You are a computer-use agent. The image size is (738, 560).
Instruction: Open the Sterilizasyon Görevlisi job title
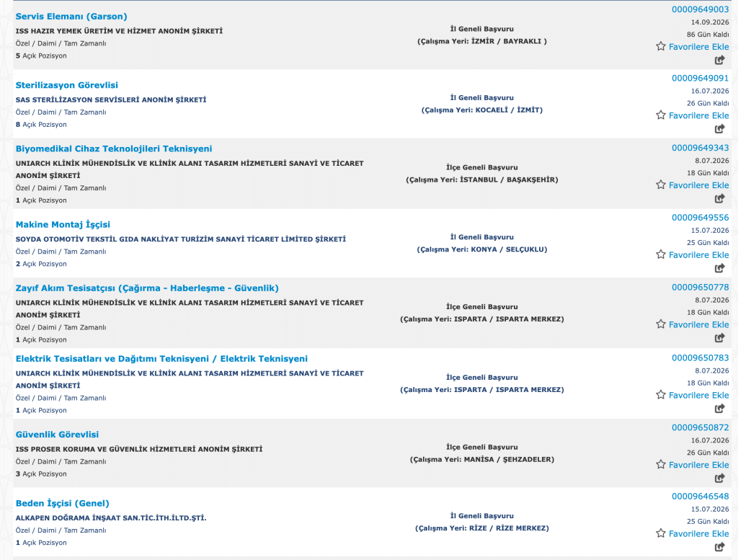point(67,85)
